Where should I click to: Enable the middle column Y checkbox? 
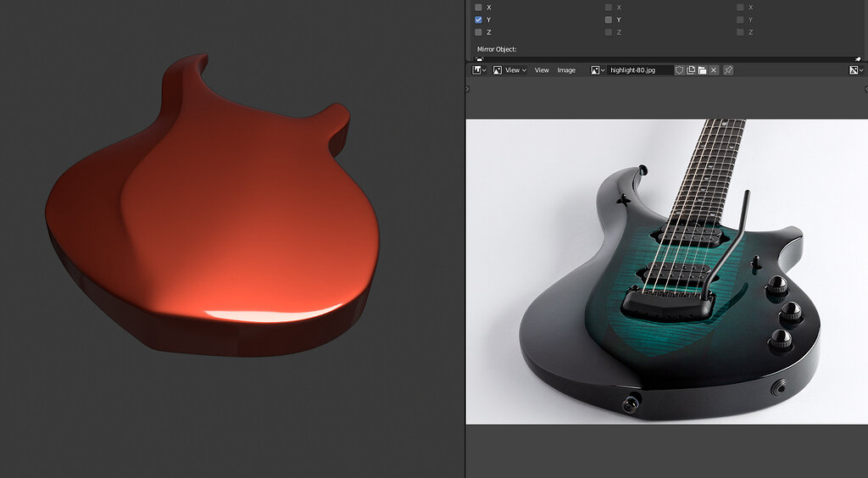coord(609,19)
